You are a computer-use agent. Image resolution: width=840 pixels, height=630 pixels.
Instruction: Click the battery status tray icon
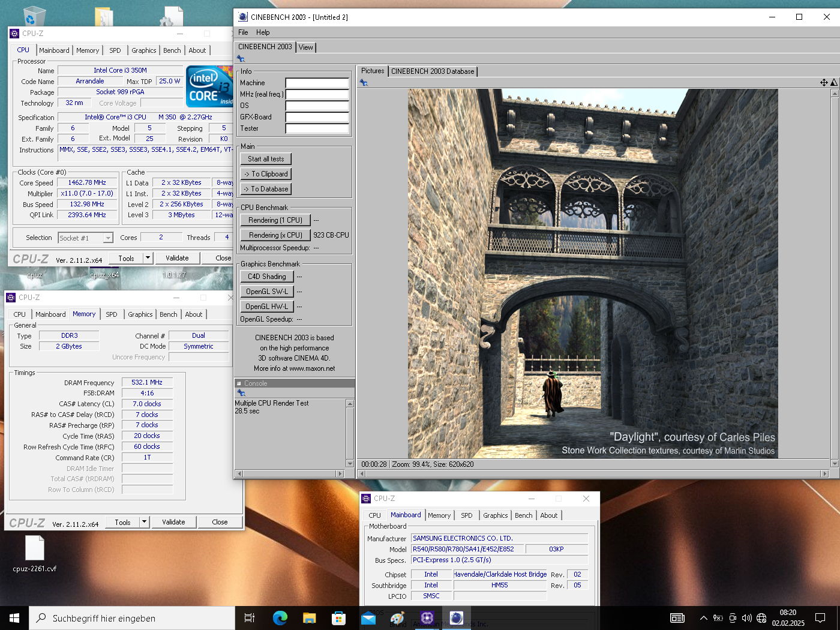click(718, 618)
